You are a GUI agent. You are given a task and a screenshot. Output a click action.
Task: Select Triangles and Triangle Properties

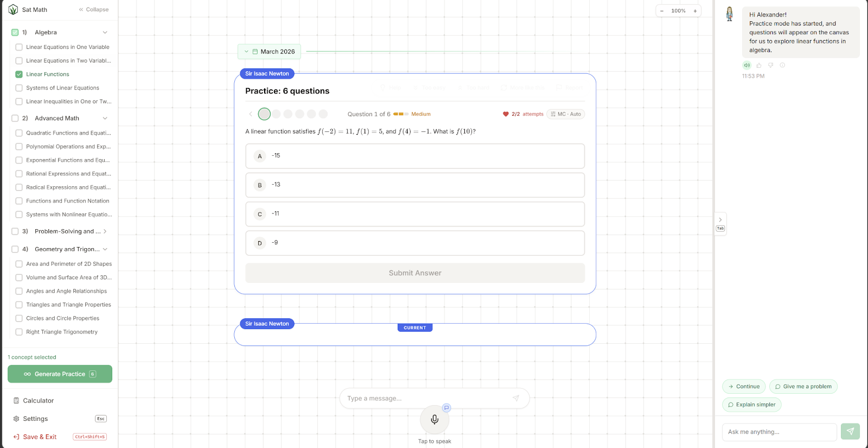[x=68, y=305]
